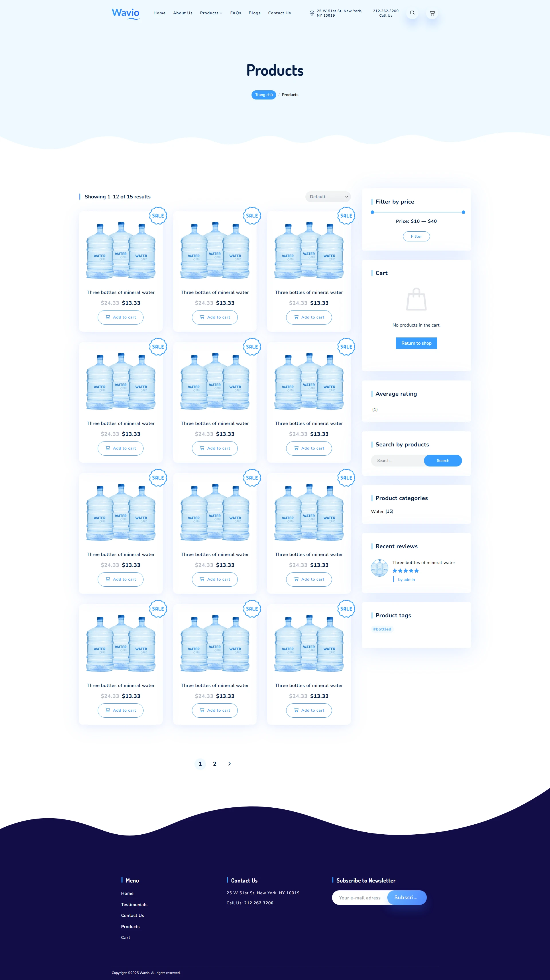The height and width of the screenshot is (980, 550).
Task: Go to page 2 of results
Action: [x=215, y=764]
